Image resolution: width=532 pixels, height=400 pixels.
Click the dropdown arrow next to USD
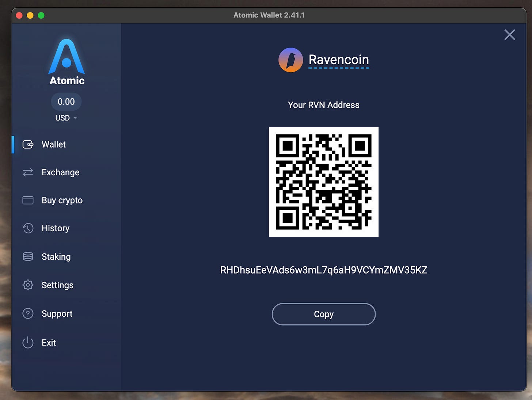coord(75,118)
